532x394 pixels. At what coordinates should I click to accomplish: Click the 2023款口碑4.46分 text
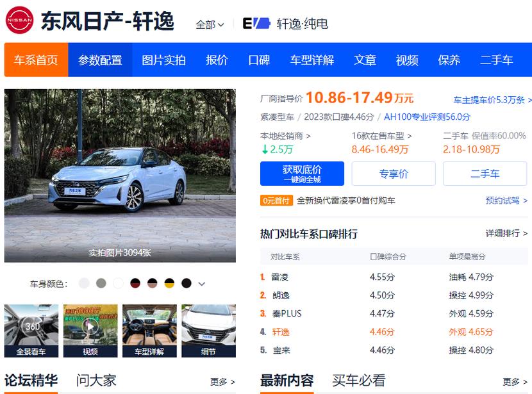[338, 117]
